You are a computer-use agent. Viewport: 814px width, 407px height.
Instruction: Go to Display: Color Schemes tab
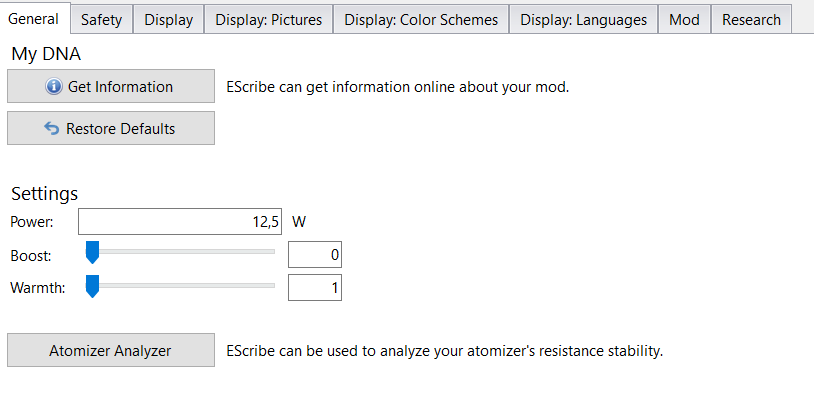(420, 19)
